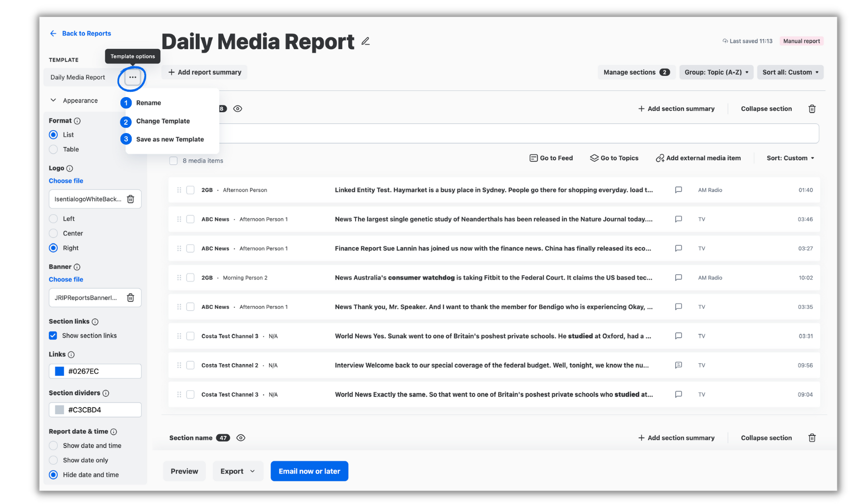This screenshot has width=868, height=504.
Task: Click the info icon next to Section links
Action: tap(95, 322)
